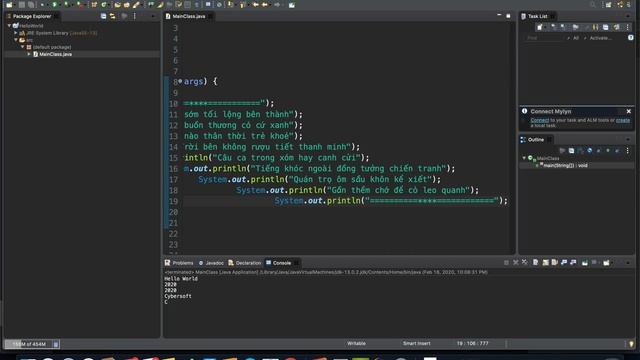Click the Task List help question icon
Viewport: 640px width, 360px height.
tap(631, 38)
